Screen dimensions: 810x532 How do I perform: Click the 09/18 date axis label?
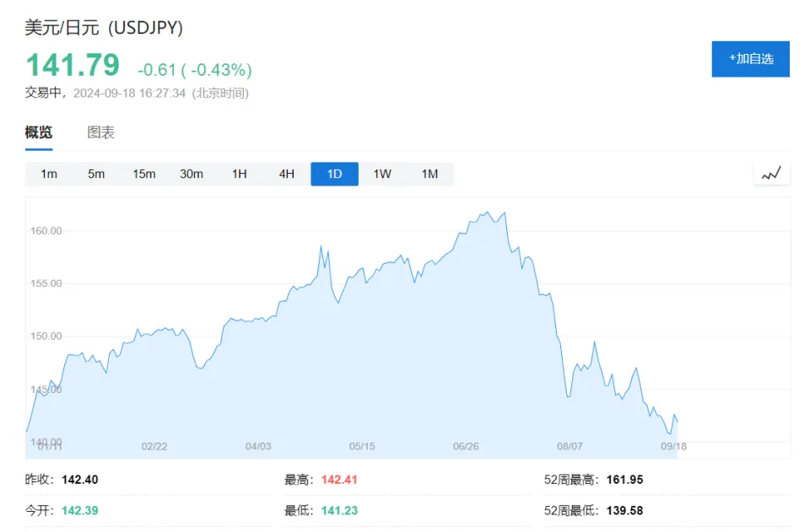[673, 447]
